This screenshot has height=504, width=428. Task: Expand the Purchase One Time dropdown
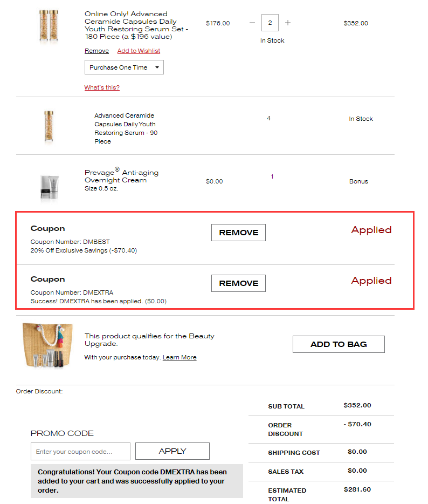124,67
